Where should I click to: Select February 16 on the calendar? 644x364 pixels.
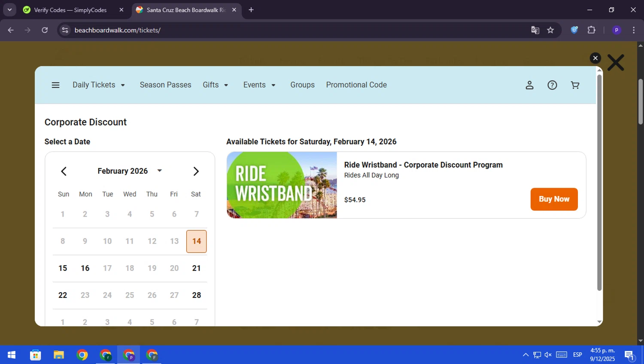click(85, 269)
